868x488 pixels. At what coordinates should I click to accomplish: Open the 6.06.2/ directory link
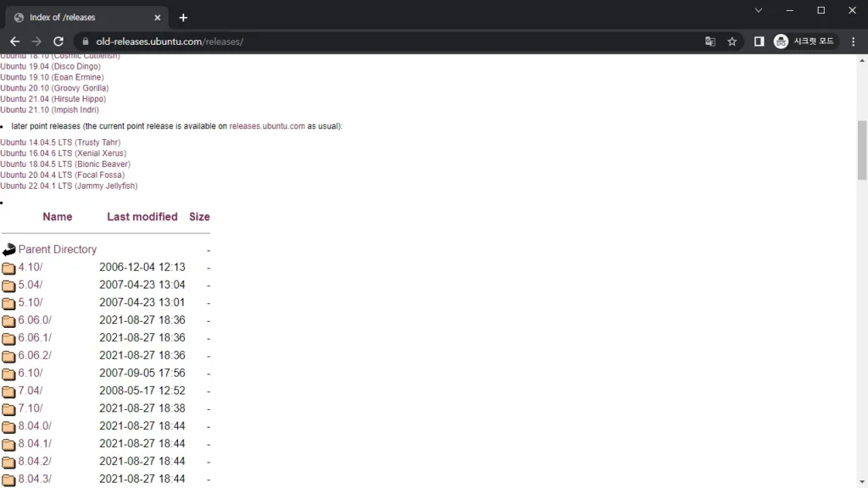(35, 356)
